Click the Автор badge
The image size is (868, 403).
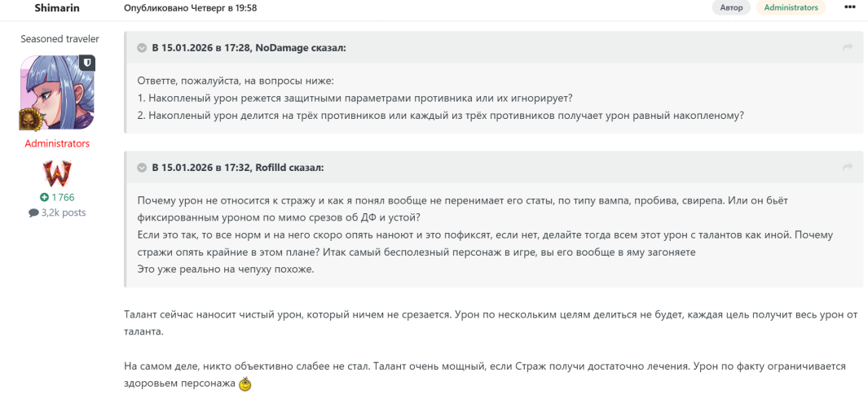pyautogui.click(x=732, y=7)
